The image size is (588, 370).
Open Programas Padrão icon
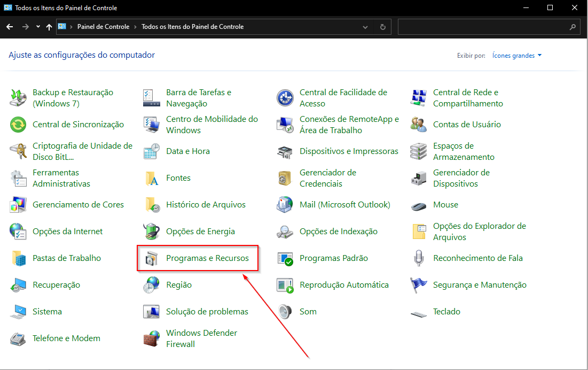[x=285, y=258]
